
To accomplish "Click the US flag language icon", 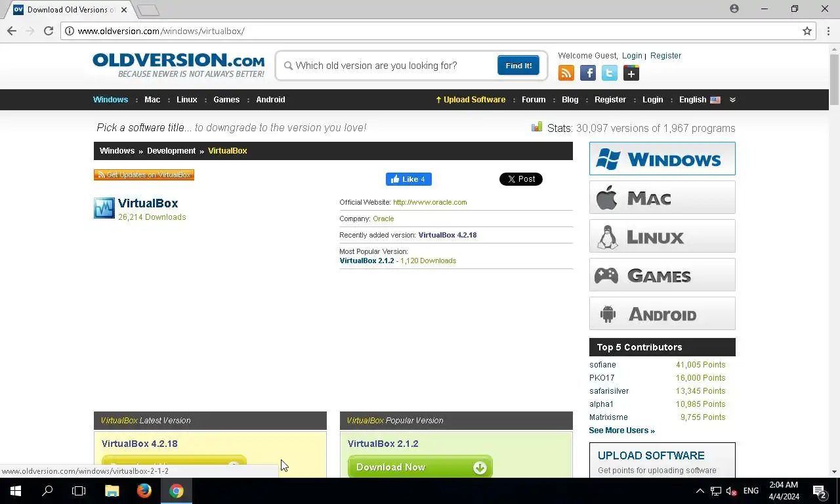I will (x=715, y=100).
